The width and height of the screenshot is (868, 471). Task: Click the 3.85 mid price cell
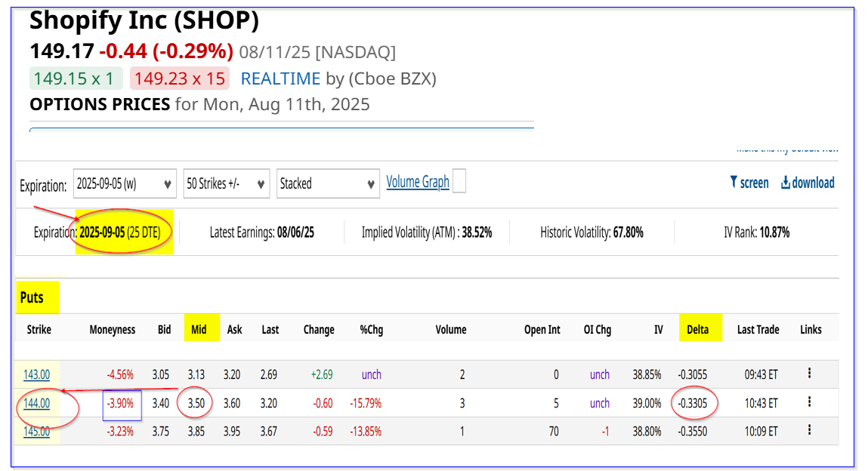pos(196,431)
